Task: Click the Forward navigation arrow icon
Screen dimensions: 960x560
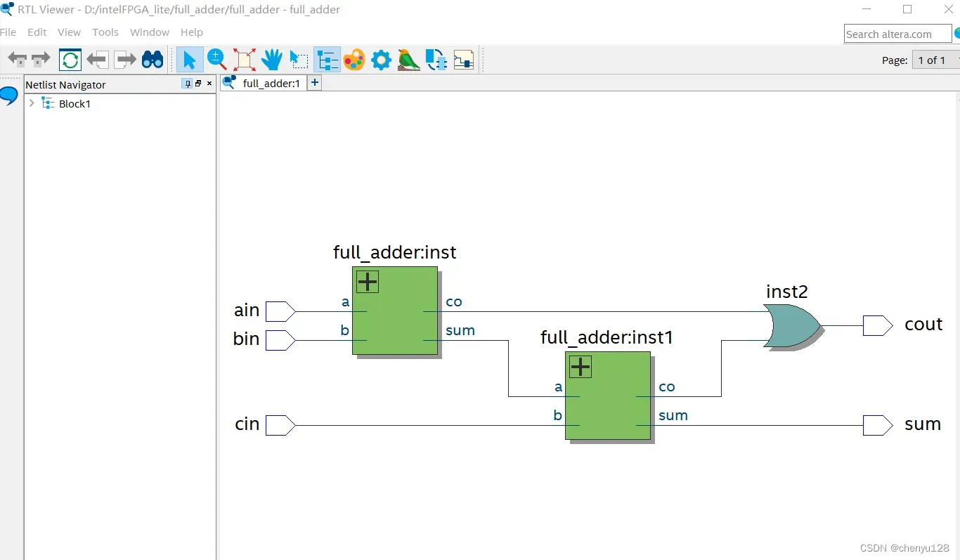Action: pyautogui.click(x=41, y=60)
